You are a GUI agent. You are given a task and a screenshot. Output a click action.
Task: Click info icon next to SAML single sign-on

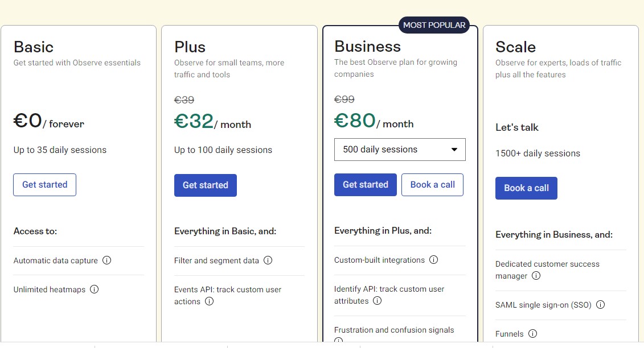[x=601, y=305]
